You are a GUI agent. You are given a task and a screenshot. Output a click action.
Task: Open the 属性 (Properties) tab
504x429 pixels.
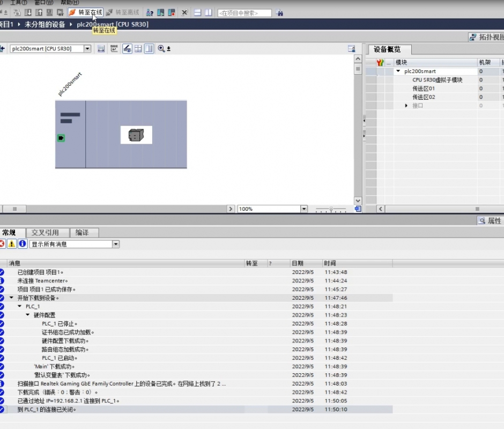click(490, 220)
